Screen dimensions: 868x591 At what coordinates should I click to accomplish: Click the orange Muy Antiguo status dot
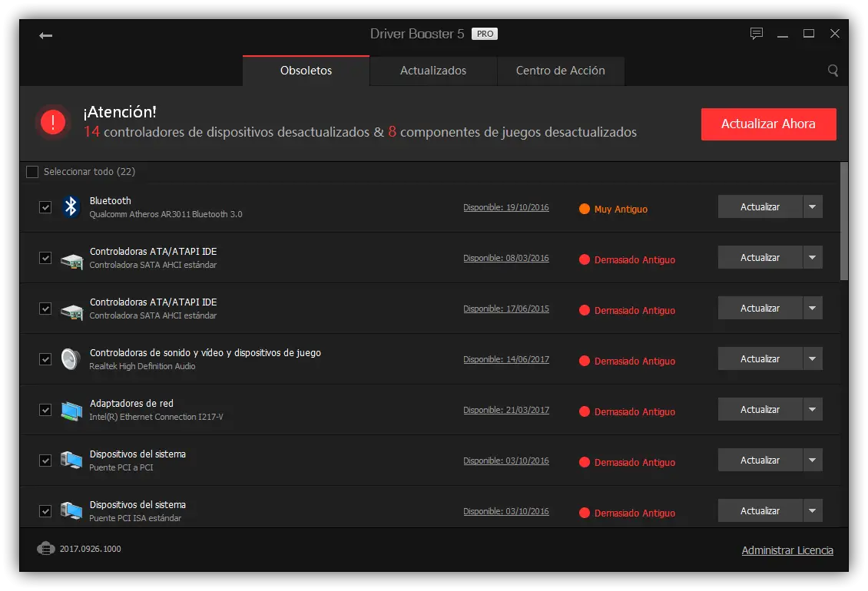(x=584, y=209)
